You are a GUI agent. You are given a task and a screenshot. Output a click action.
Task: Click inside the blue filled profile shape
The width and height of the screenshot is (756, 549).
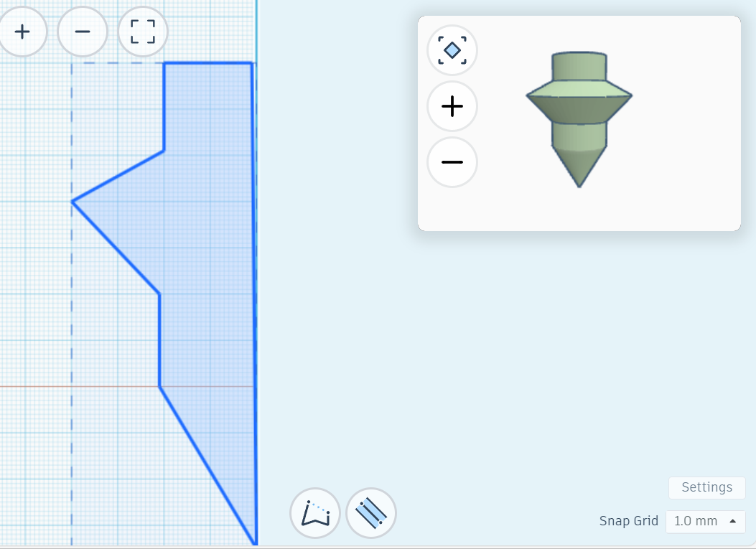click(x=208, y=251)
